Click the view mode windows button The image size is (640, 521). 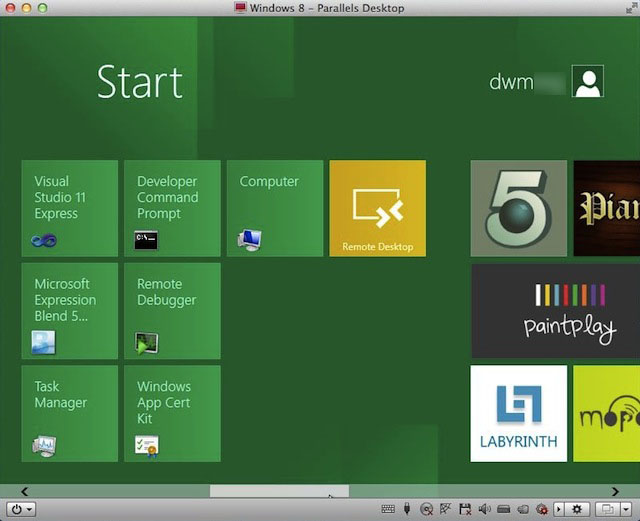click(608, 509)
